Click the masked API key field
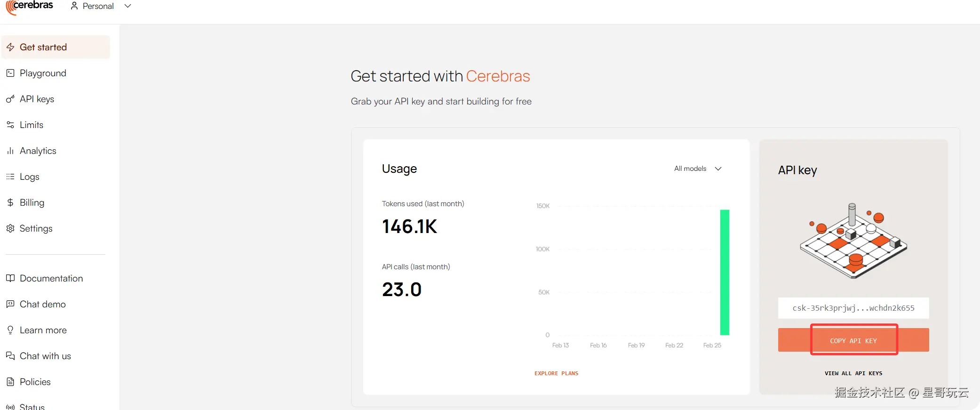The width and height of the screenshot is (980, 410). click(853, 308)
